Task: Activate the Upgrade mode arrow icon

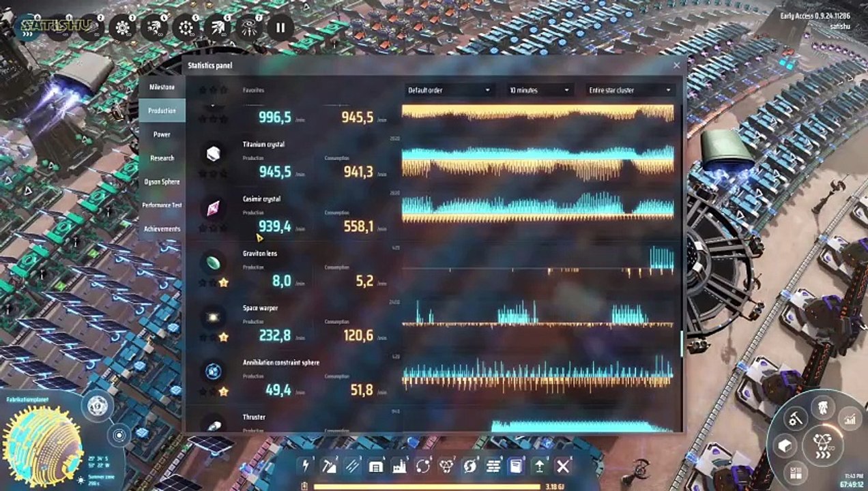Action: click(x=540, y=466)
